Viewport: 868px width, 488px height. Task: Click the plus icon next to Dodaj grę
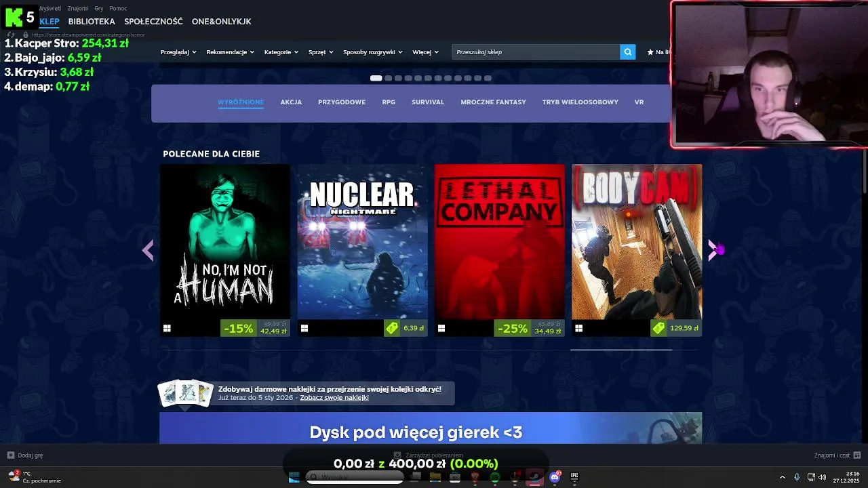click(11, 455)
